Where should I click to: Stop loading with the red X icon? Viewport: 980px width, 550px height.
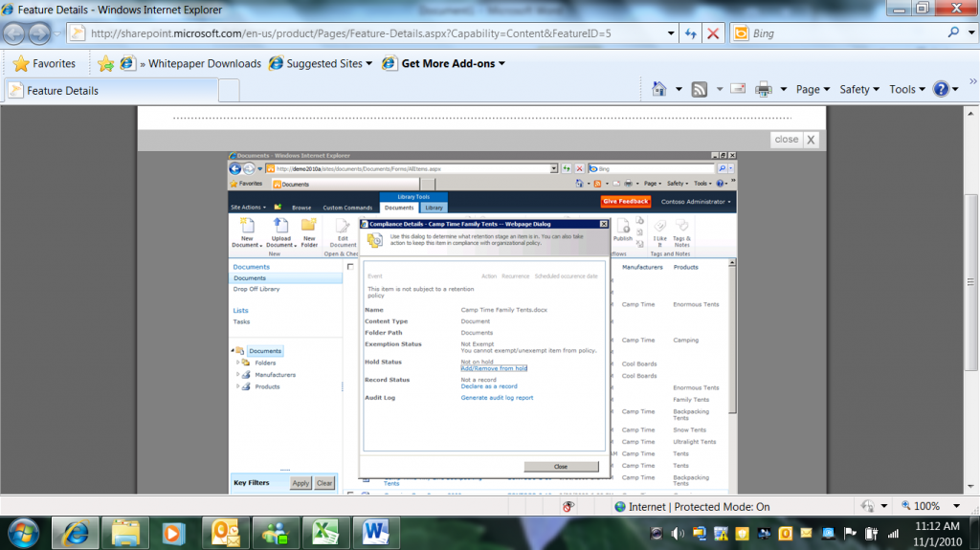[x=713, y=33]
